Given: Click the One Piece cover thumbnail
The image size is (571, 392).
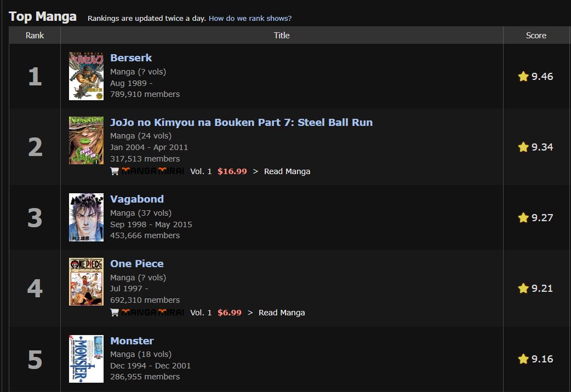Looking at the screenshot, I should coord(86,282).
